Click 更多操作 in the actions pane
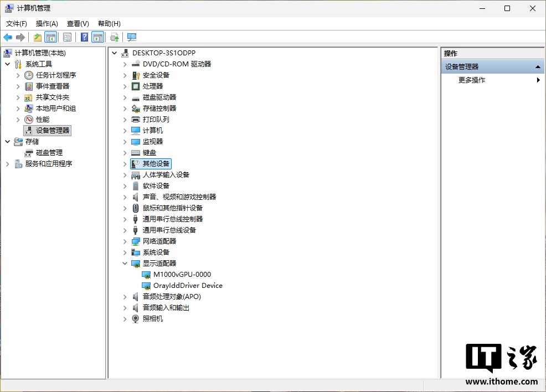Viewport: 546px width, 392px height. [472, 80]
